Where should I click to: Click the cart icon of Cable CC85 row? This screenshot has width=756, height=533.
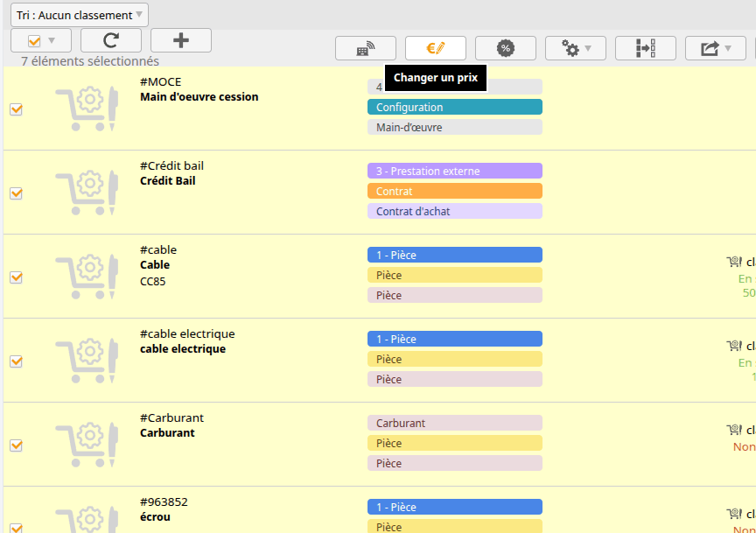coord(87,277)
